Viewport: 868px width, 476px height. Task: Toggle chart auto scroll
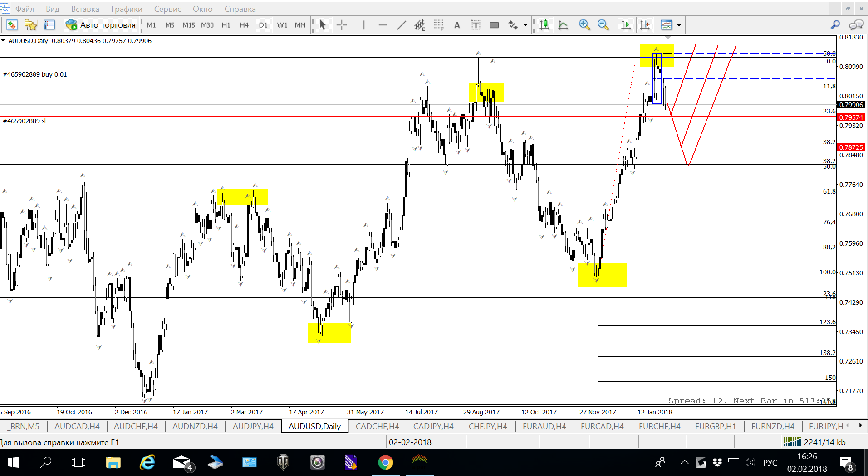[626, 25]
